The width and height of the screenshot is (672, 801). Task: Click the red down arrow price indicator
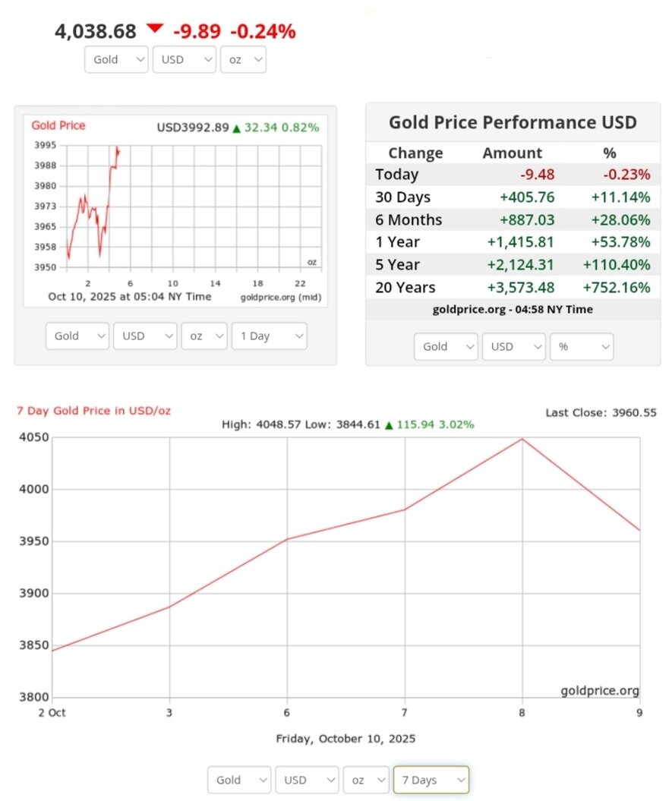click(x=155, y=29)
